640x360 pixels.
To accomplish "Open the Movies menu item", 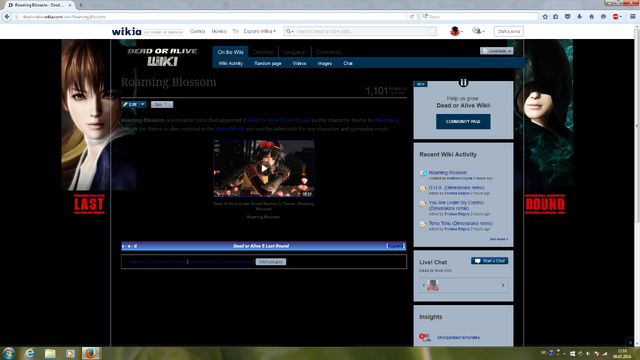I will 219,31.
